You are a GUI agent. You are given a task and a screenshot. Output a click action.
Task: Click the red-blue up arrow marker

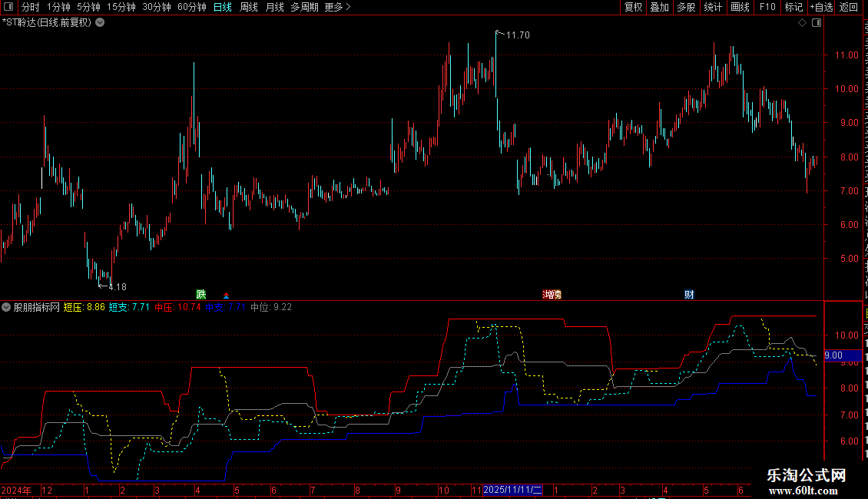(226, 296)
